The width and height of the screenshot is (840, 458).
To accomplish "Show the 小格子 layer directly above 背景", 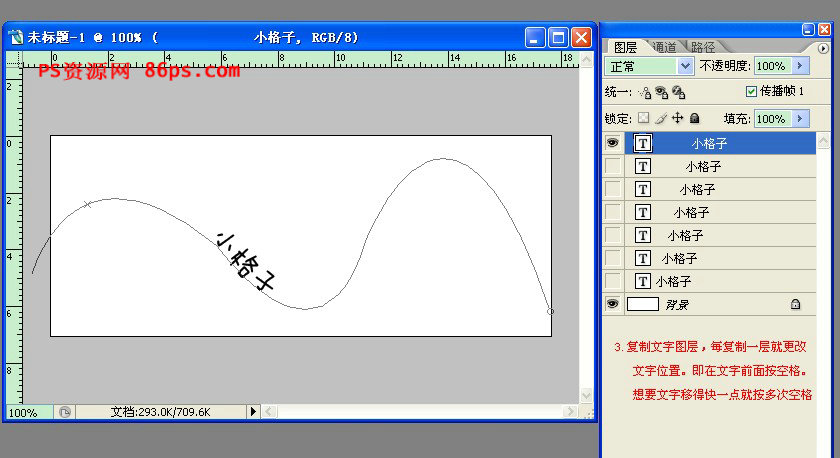I will coord(612,281).
